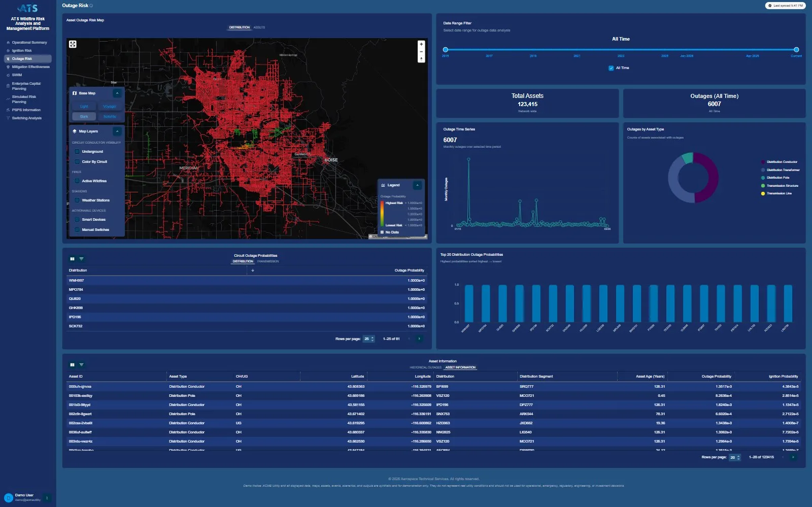Image resolution: width=812 pixels, height=507 pixels.
Task: Click the start handle of date range slider
Action: point(445,50)
